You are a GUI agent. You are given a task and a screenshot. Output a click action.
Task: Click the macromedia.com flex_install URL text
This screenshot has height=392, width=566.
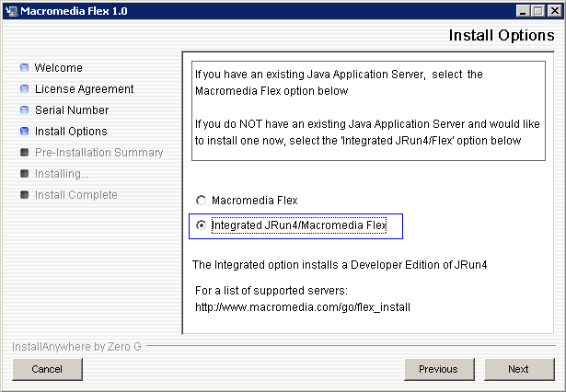303,307
